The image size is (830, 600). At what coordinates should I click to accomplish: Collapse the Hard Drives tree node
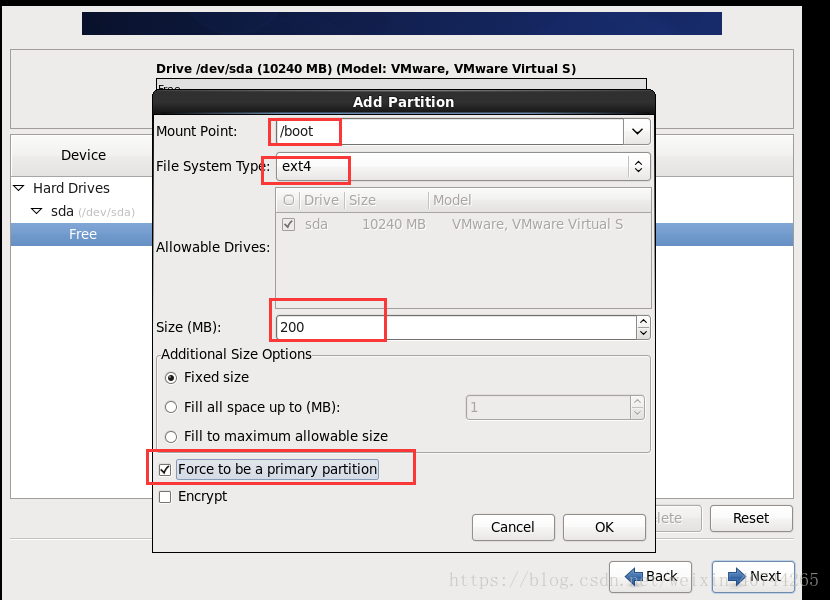(x=19, y=188)
